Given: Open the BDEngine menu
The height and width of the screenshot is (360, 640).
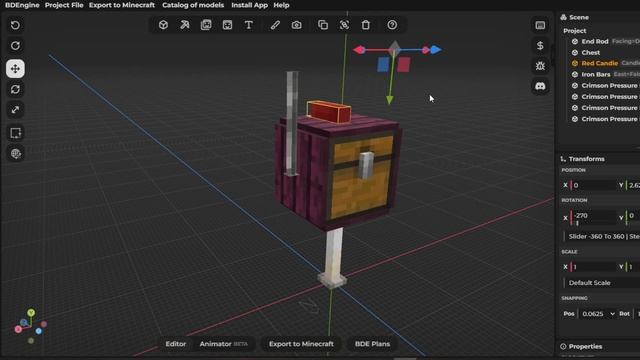Looking at the screenshot, I should coord(22,5).
